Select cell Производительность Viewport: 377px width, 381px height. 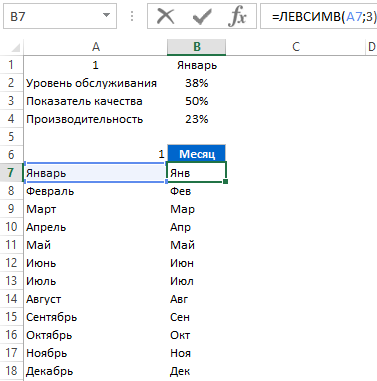pos(95,119)
